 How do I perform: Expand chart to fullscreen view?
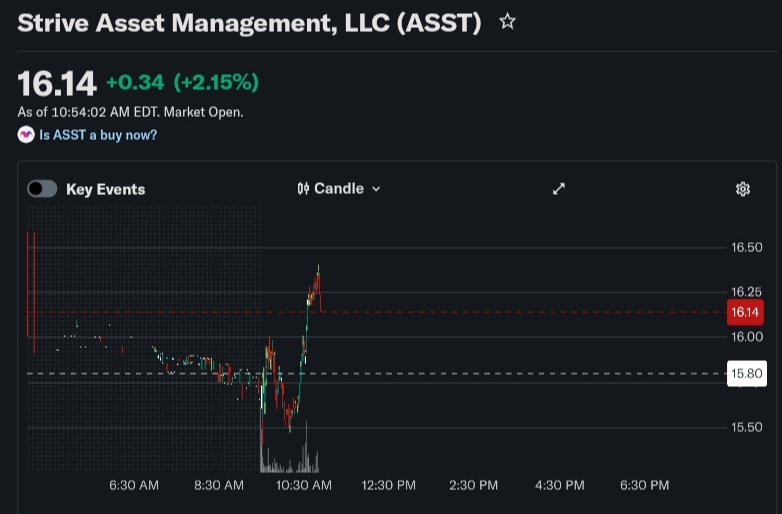559,189
